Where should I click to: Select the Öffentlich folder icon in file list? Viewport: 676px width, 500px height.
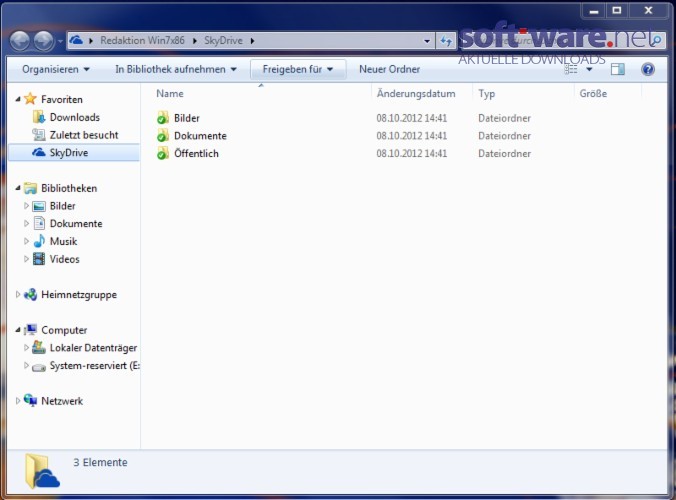point(163,153)
